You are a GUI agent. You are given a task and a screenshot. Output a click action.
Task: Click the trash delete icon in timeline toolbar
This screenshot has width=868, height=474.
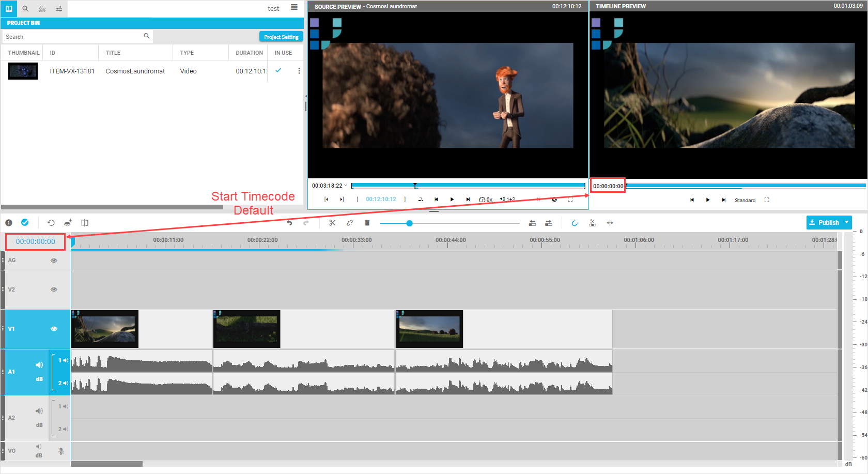tap(367, 223)
